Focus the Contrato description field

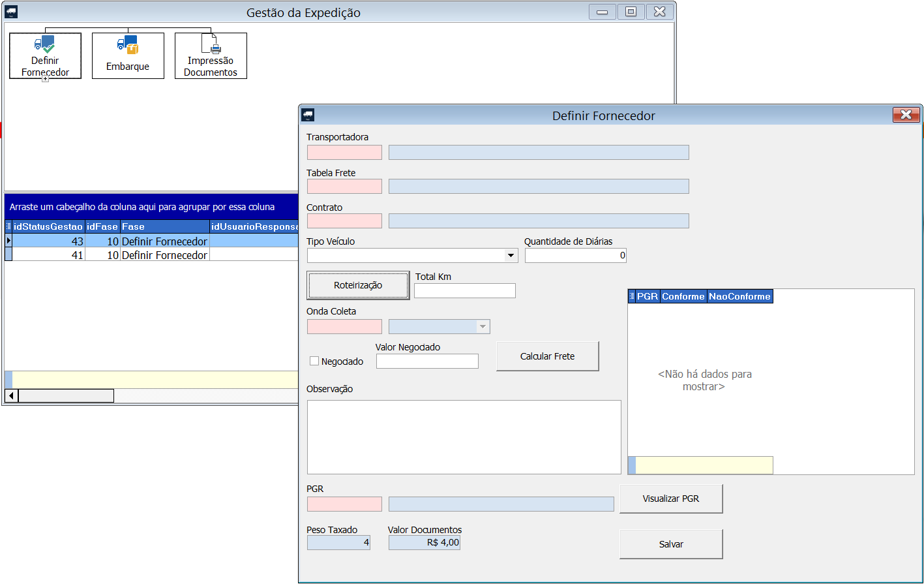coord(539,221)
